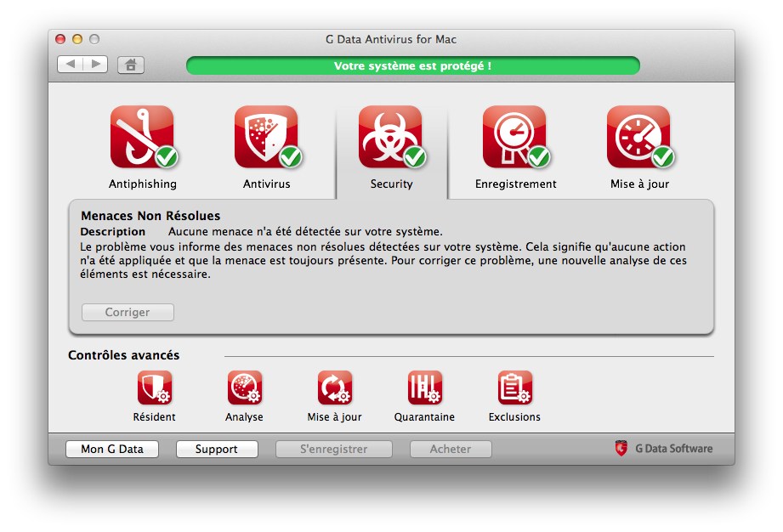Click the S'enregistrer button

pyautogui.click(x=333, y=450)
